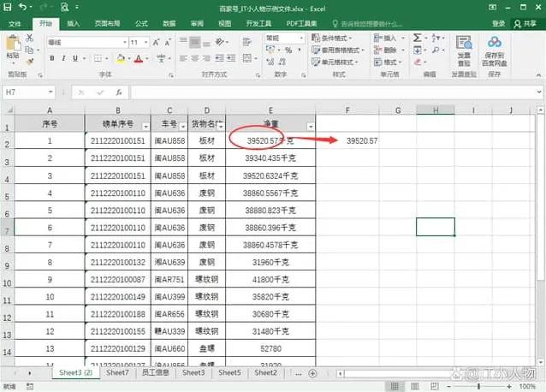This screenshot has width=546, height=392.
Task: Click the Insert Function fx icon
Action: (119, 92)
